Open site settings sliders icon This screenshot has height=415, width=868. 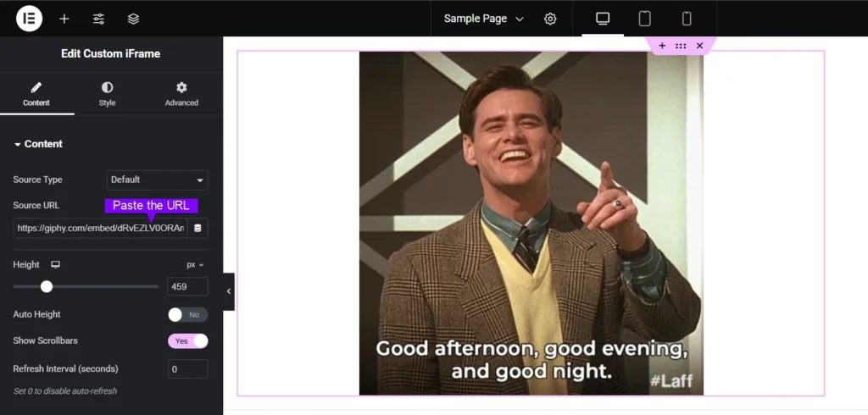pos(98,19)
